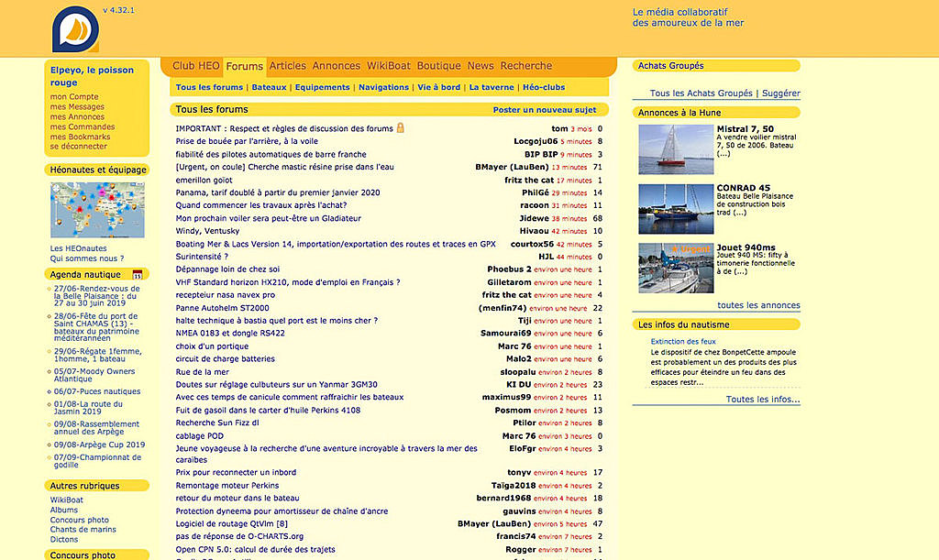Click the sailboat site logo
This screenshot has width=939, height=560.
click(75, 29)
